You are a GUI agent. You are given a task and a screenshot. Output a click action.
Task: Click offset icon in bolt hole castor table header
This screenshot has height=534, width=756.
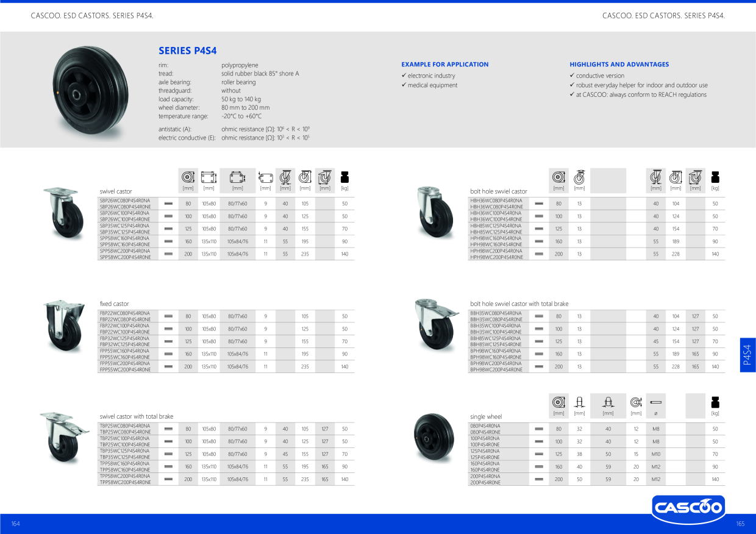click(x=655, y=177)
